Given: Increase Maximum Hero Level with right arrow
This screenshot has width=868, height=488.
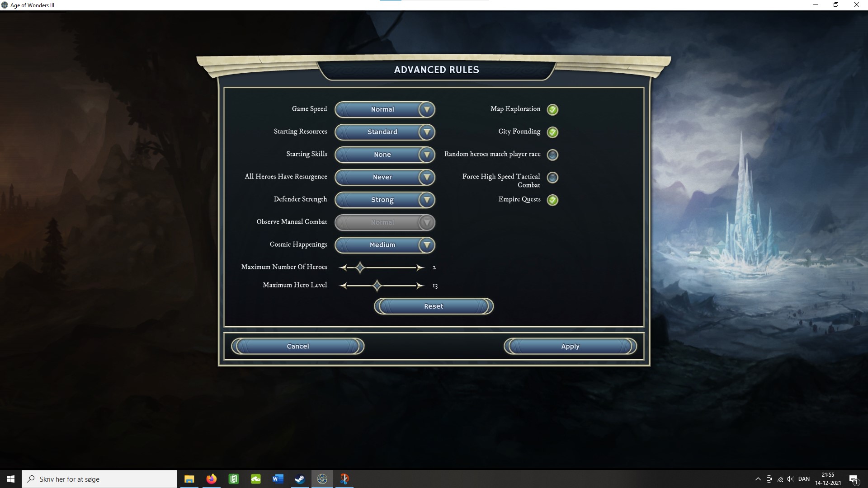Looking at the screenshot, I should pos(420,286).
